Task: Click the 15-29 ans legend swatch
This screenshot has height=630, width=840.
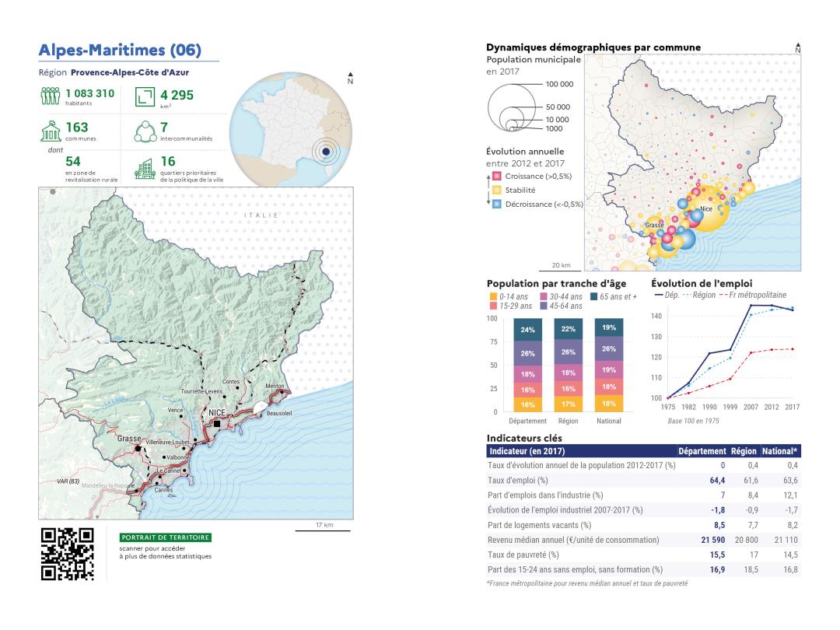Action: pos(493,306)
